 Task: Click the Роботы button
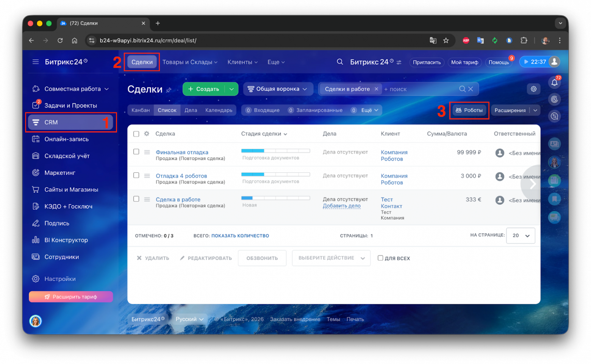469,110
